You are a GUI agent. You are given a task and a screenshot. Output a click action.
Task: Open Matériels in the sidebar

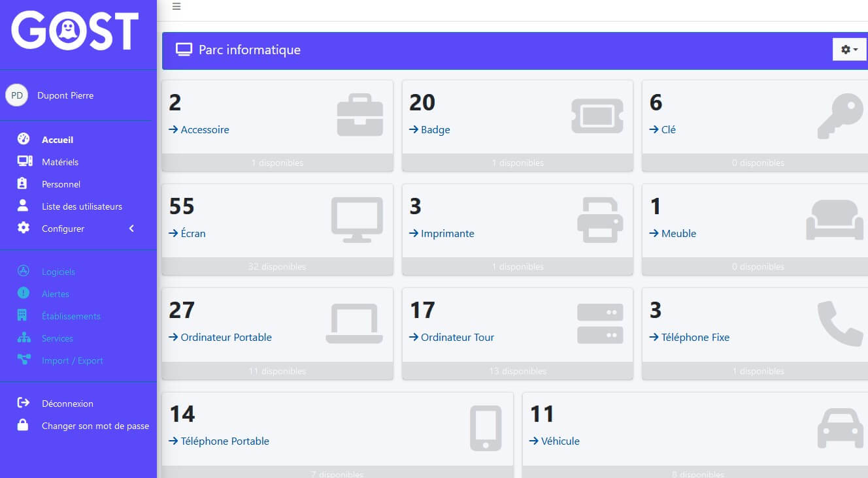tap(59, 162)
